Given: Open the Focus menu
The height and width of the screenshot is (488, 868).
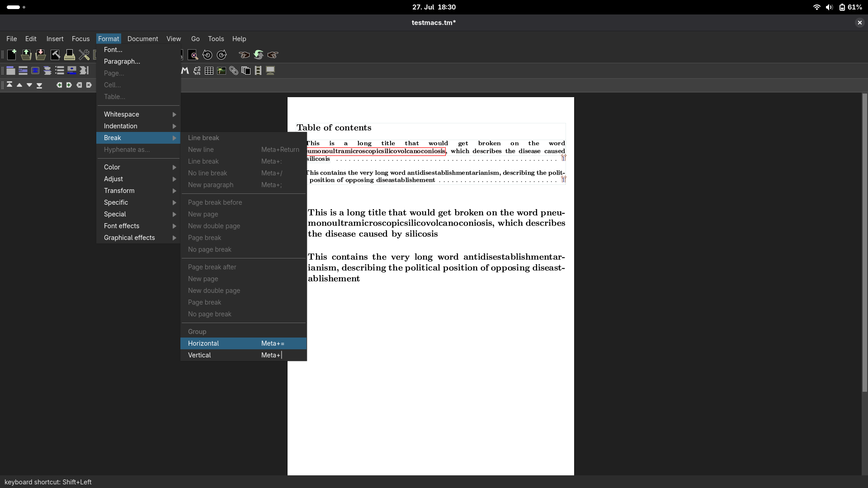Looking at the screenshot, I should tap(81, 39).
